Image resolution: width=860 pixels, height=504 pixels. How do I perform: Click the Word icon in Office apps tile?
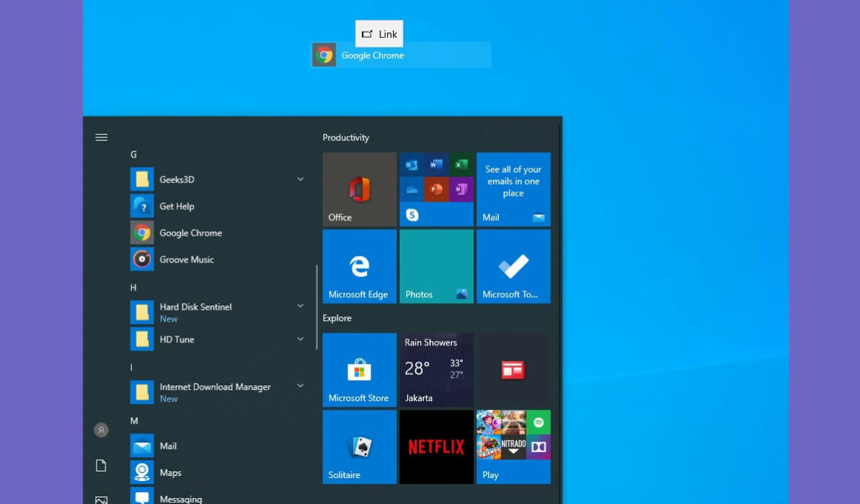(x=437, y=165)
